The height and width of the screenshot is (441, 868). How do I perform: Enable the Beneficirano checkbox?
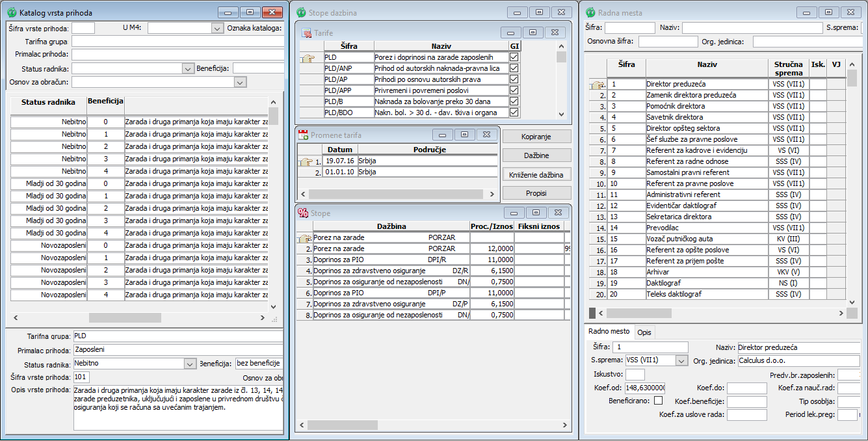[x=659, y=401]
